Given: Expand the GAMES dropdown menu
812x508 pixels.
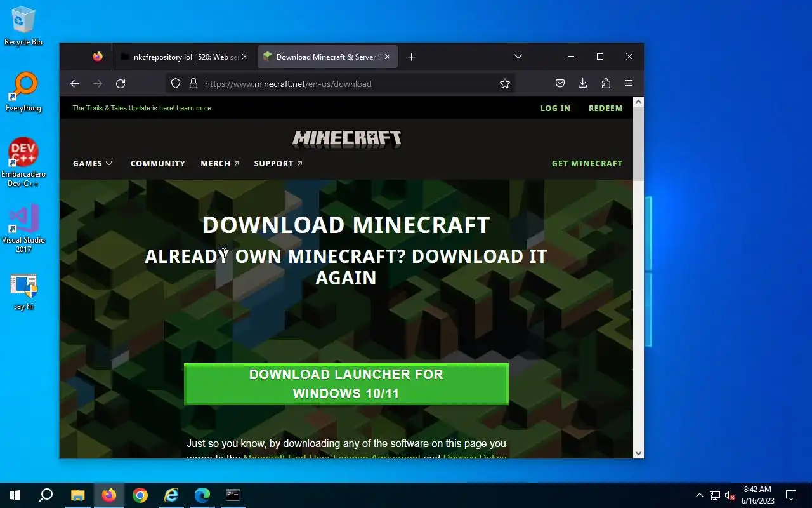Looking at the screenshot, I should click(93, 164).
